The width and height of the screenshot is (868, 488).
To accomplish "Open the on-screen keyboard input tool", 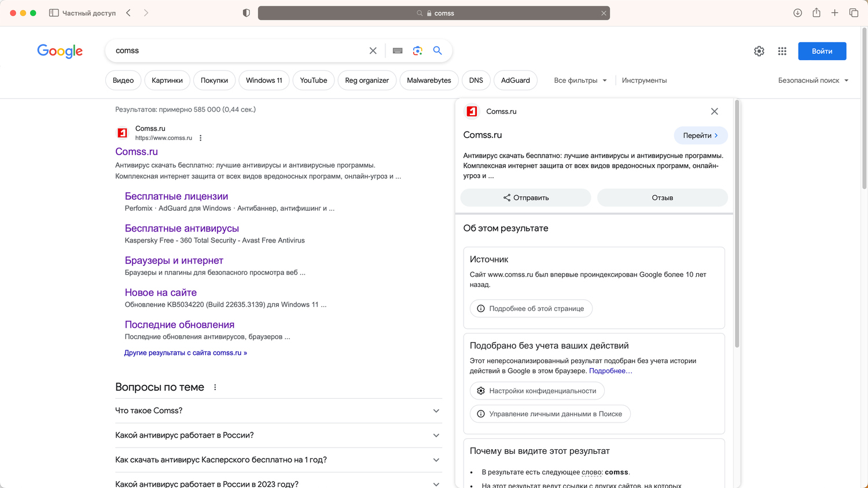I will pyautogui.click(x=398, y=51).
